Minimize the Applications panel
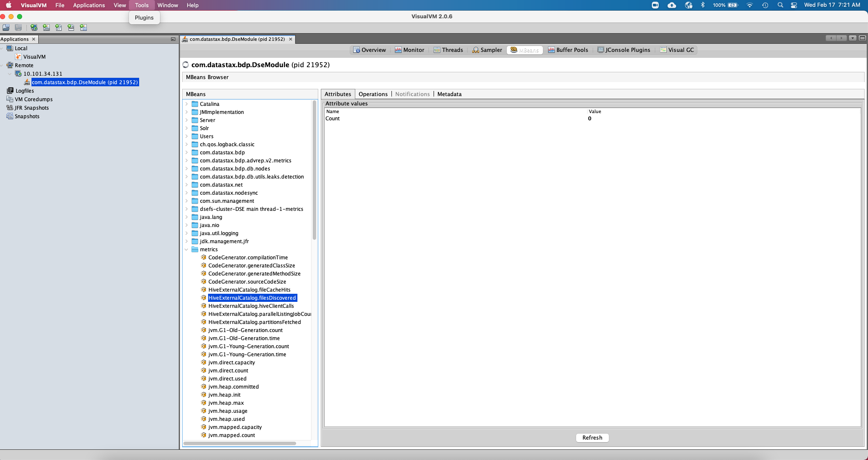Screen dimensions: 868x460 coord(173,39)
